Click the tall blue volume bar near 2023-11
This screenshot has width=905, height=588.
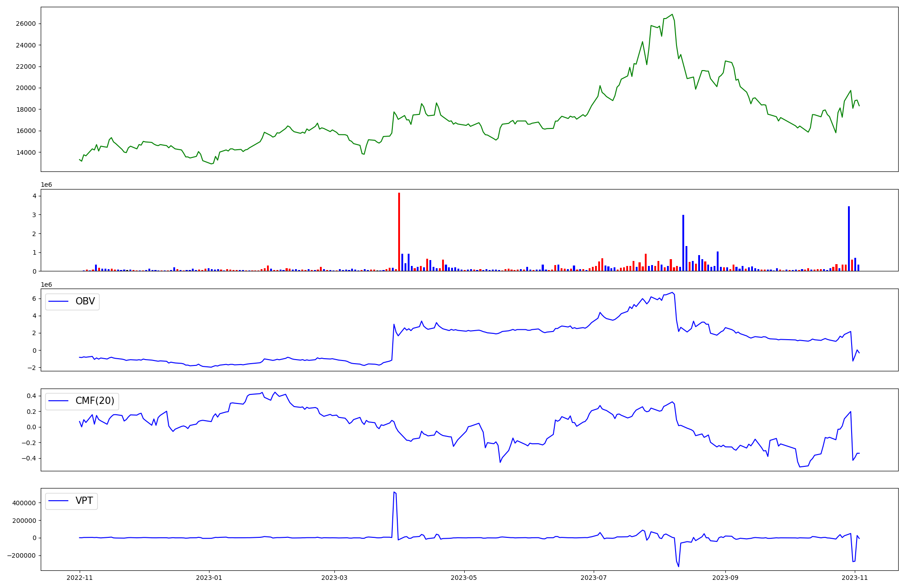(849, 238)
